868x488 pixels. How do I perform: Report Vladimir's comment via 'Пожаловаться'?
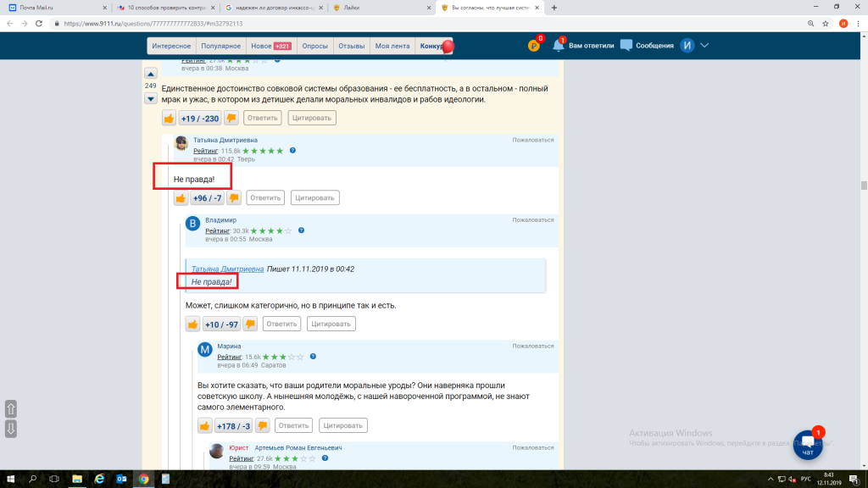coord(532,219)
